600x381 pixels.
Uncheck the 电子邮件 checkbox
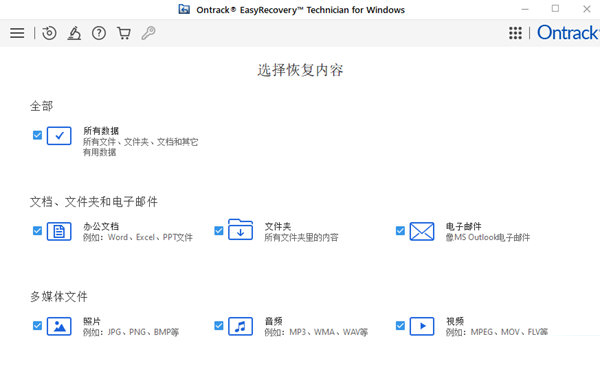coord(400,231)
